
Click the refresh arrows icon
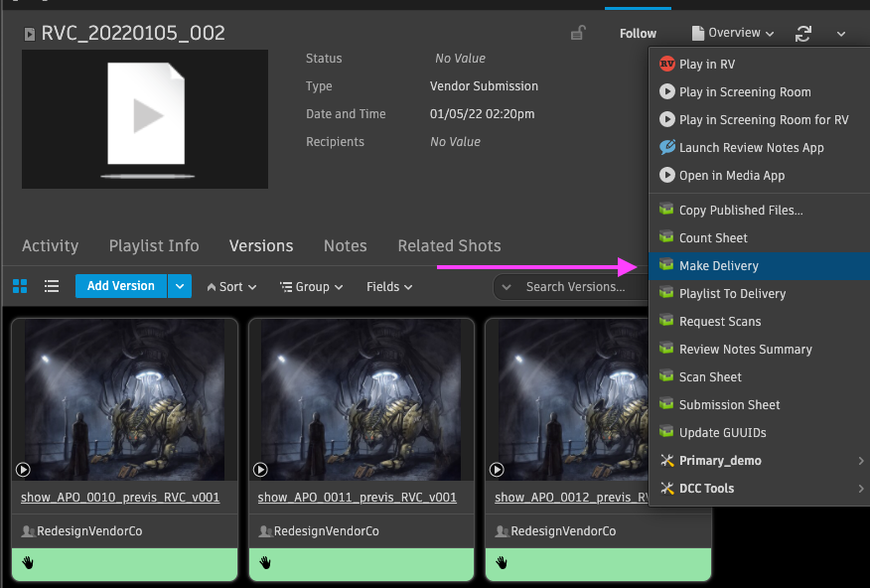point(802,34)
